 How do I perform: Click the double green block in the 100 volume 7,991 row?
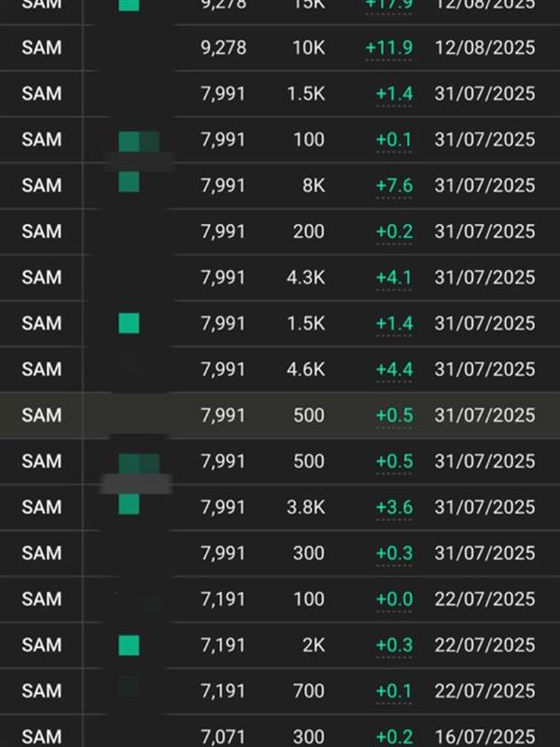point(139,142)
